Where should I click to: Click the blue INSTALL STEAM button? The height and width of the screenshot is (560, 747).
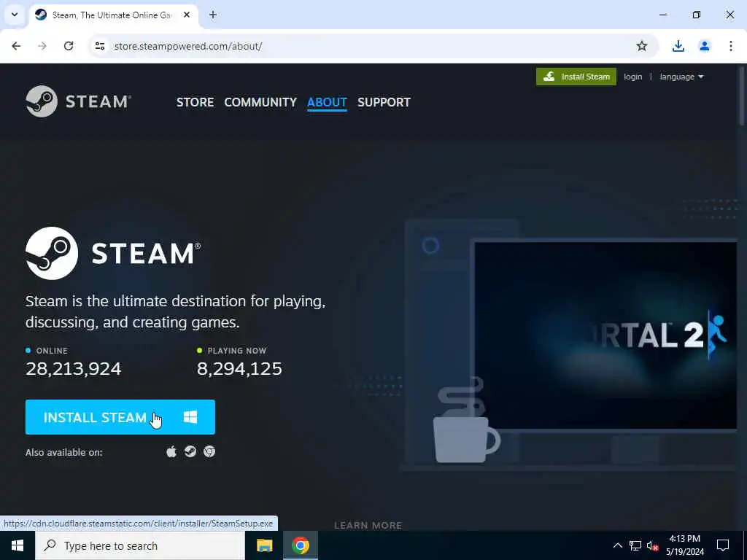[120, 417]
